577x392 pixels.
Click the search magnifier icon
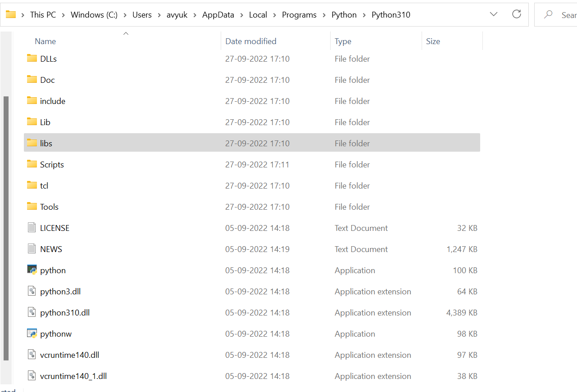548,14
